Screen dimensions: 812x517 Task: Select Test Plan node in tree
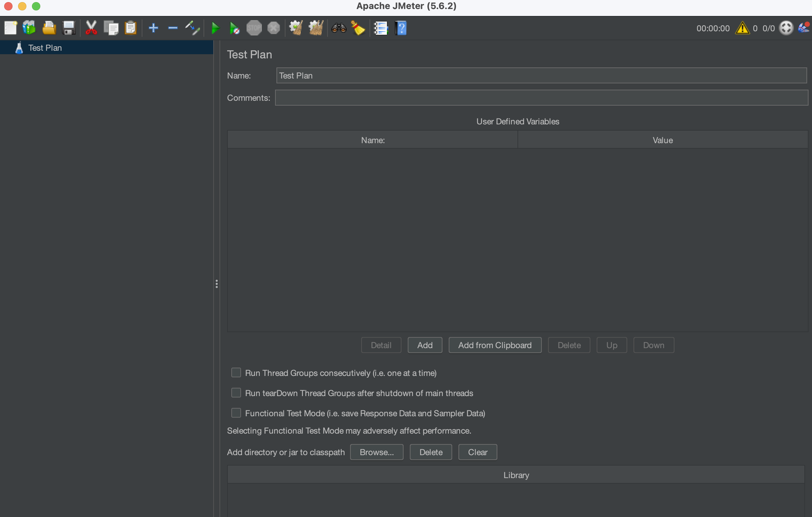pos(45,48)
